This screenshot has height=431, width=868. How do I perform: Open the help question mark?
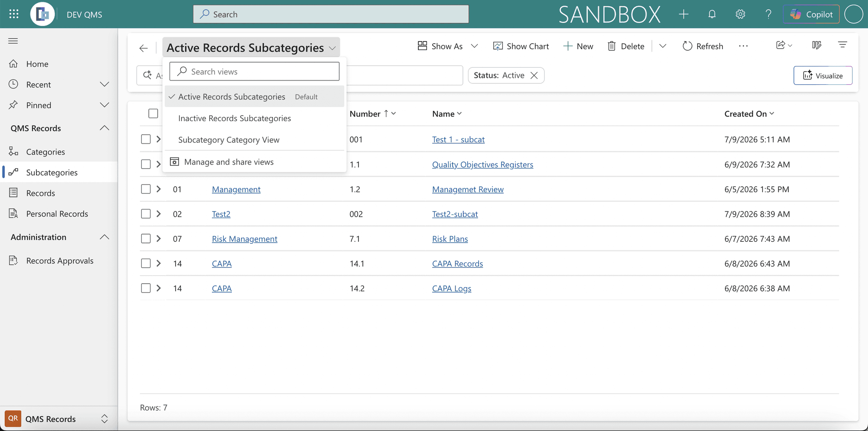pos(768,14)
